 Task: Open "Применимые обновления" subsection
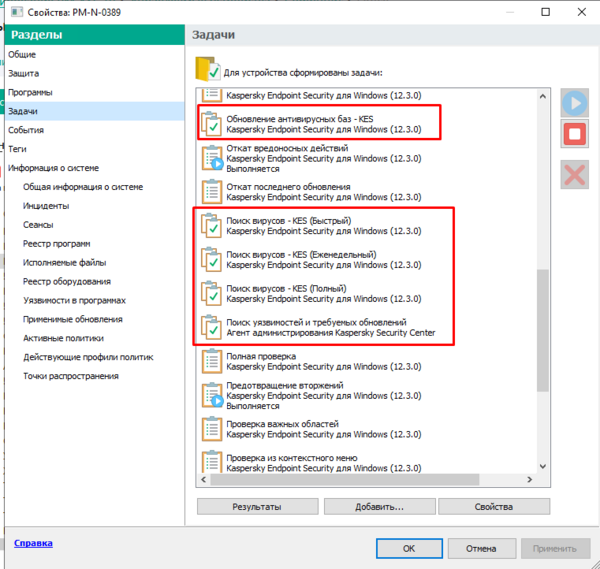tap(73, 319)
